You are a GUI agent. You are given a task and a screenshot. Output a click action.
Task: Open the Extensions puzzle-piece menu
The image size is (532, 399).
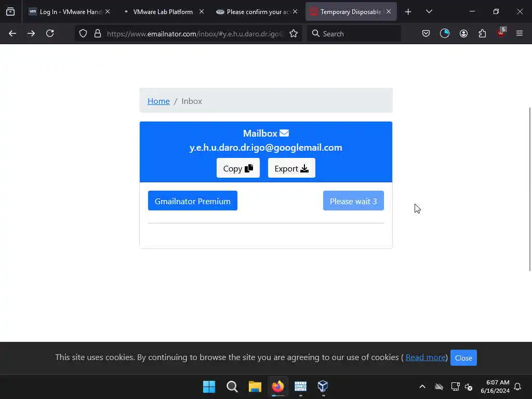coord(482,34)
